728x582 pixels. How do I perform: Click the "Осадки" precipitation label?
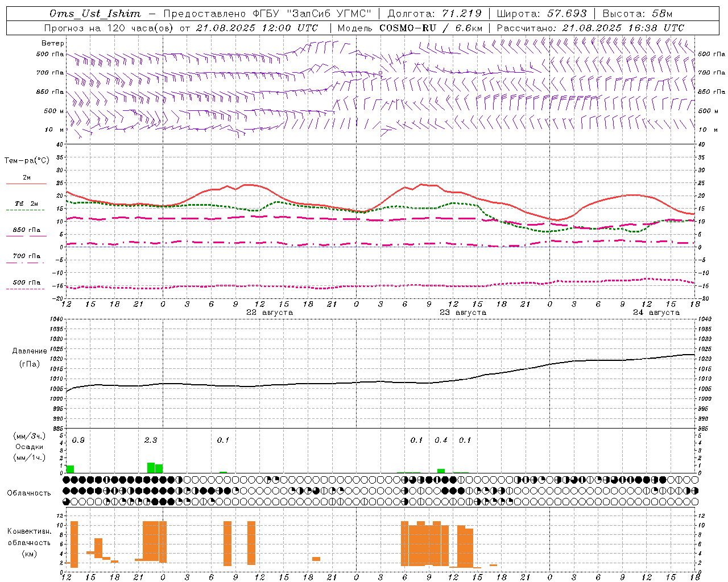(x=30, y=447)
